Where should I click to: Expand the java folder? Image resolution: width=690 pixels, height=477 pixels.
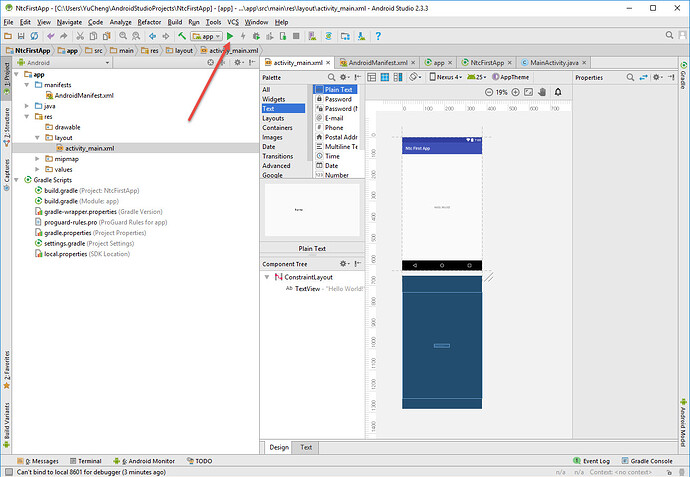[x=27, y=106]
